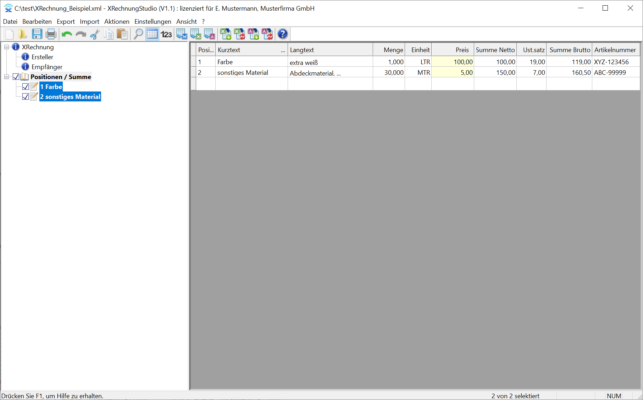643x400 pixels.
Task: Click green Excel import icon with plus
Action: tap(226, 34)
